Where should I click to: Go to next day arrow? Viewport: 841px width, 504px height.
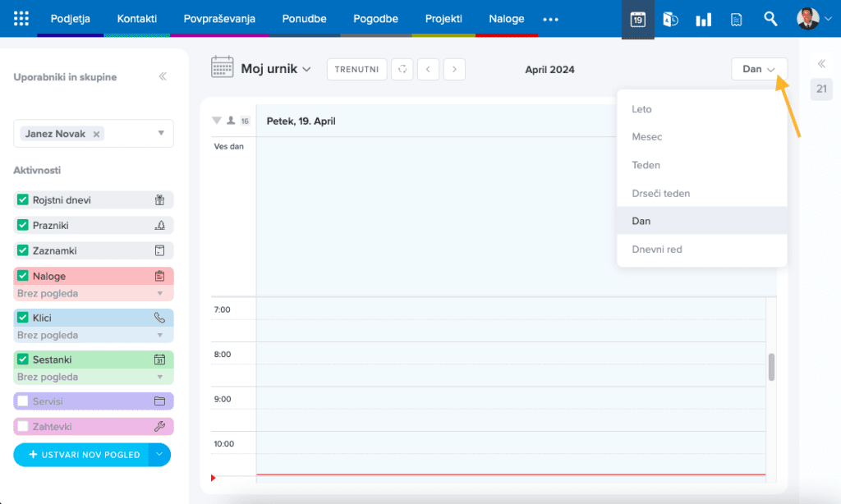[454, 69]
